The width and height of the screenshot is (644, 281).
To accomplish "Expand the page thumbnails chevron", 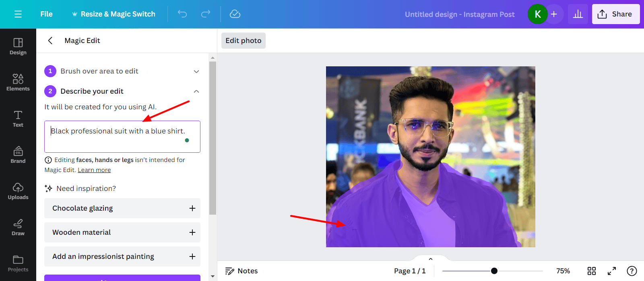I will pos(431,259).
